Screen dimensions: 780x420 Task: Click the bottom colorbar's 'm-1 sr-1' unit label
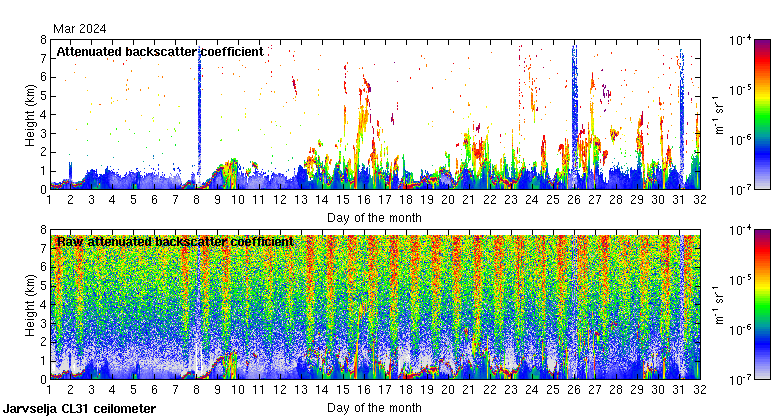(x=719, y=305)
